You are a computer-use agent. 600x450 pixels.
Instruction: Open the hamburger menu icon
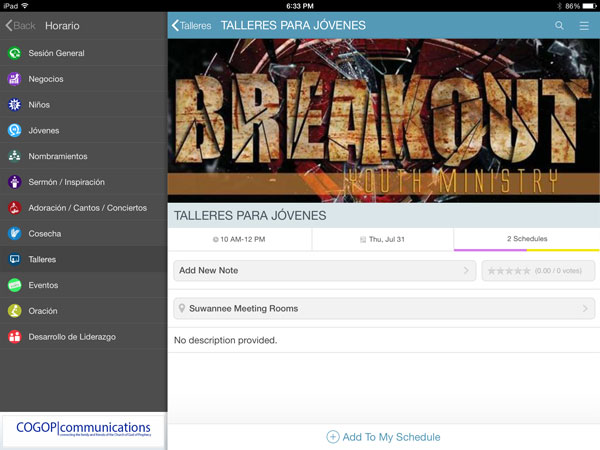[584, 26]
